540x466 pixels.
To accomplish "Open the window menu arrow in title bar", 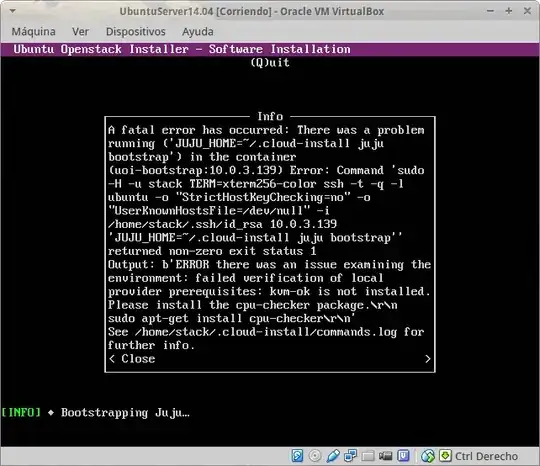I will [13, 11].
